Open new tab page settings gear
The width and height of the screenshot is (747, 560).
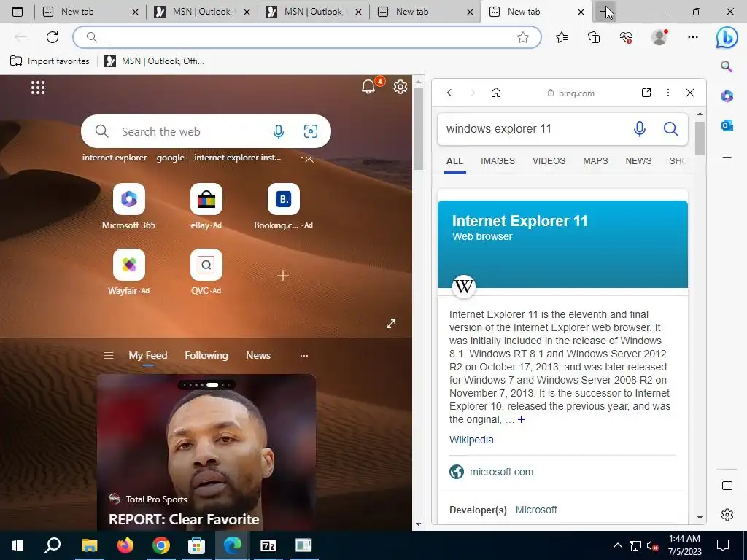point(400,87)
